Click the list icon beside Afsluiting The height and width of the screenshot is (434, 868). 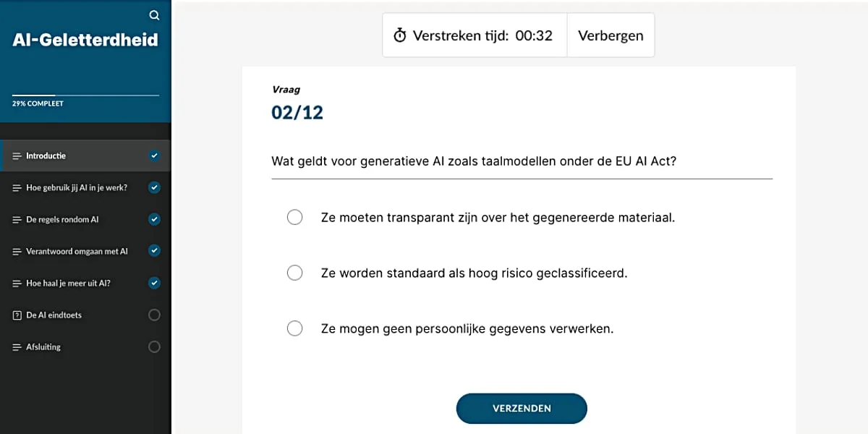[16, 346]
